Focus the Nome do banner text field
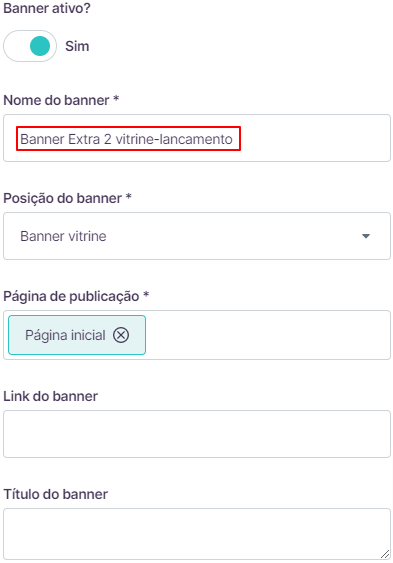 197,138
